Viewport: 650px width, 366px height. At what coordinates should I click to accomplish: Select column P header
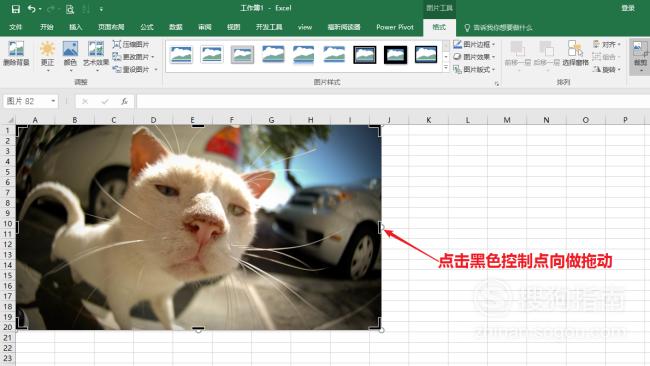pos(625,120)
